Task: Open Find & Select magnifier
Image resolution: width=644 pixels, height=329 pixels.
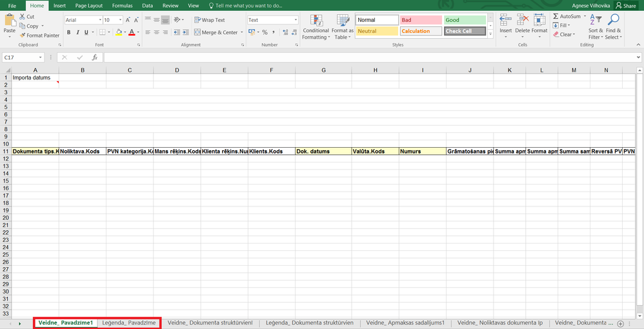Action: [x=613, y=26]
